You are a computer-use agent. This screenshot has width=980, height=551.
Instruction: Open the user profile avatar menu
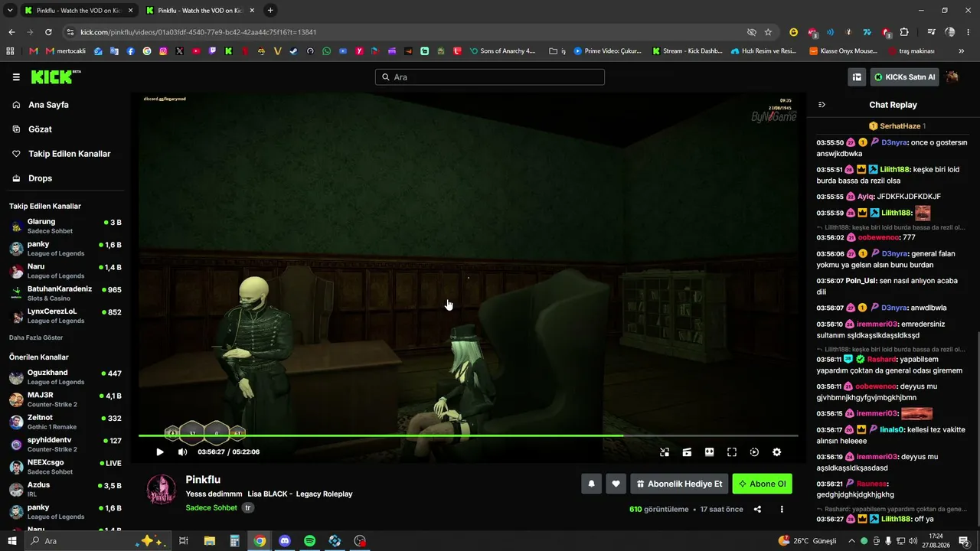[952, 77]
